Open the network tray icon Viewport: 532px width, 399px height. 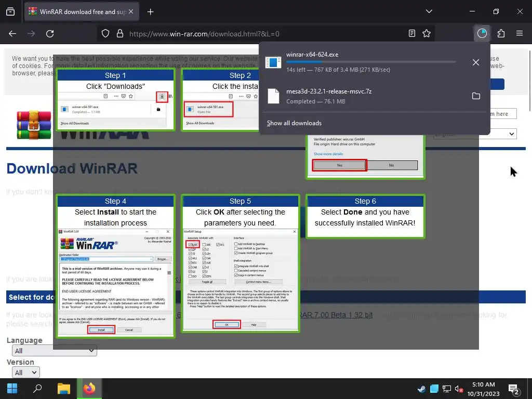click(x=447, y=389)
